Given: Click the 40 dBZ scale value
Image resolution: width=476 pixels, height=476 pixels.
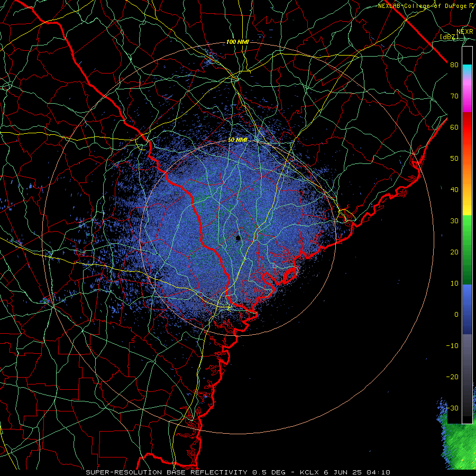Looking at the screenshot, I should tap(454, 190).
